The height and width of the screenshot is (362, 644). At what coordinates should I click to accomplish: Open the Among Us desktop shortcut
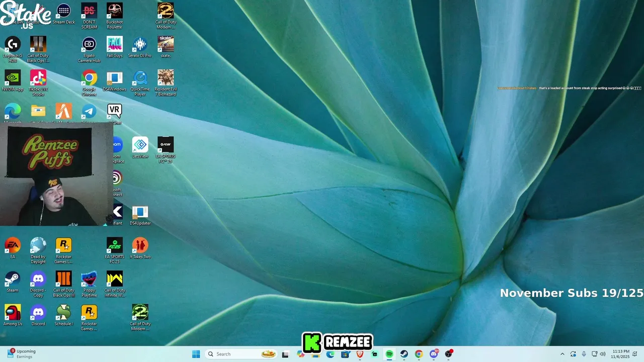tap(13, 316)
